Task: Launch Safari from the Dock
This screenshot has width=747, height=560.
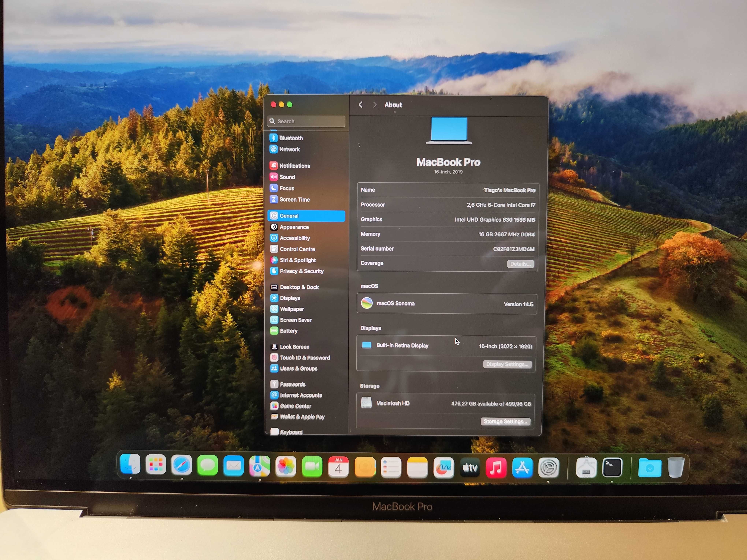Action: [x=181, y=465]
